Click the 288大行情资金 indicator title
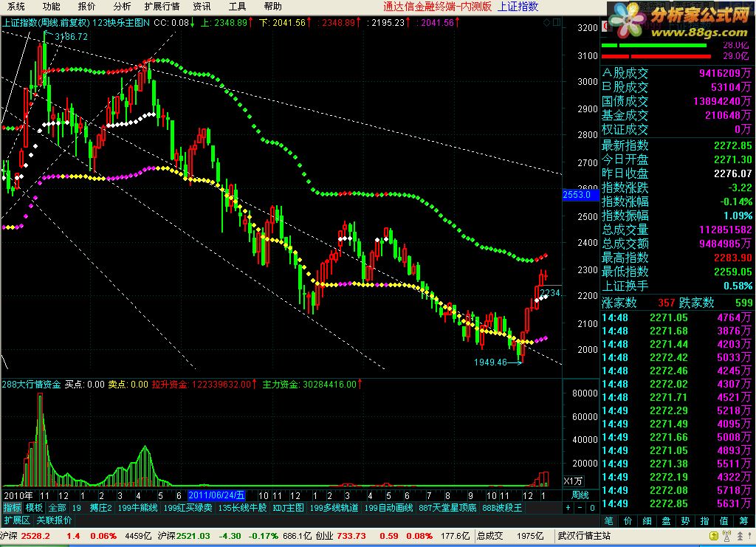The height and width of the screenshot is (547, 756). [x=31, y=384]
